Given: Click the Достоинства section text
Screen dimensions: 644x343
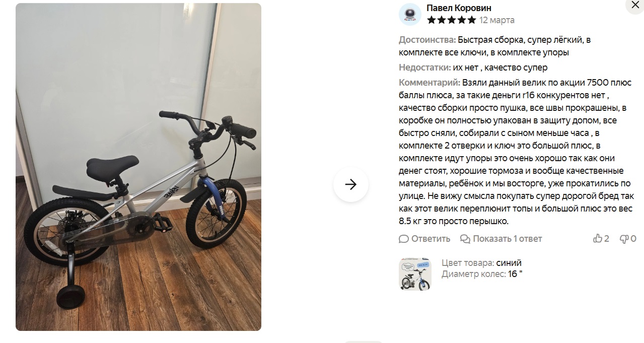Looking at the screenshot, I should click(494, 46).
